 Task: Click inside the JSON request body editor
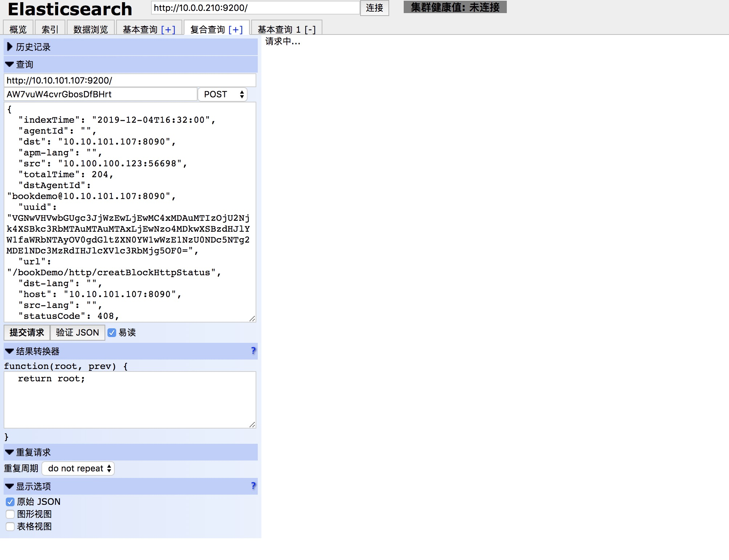click(x=130, y=212)
